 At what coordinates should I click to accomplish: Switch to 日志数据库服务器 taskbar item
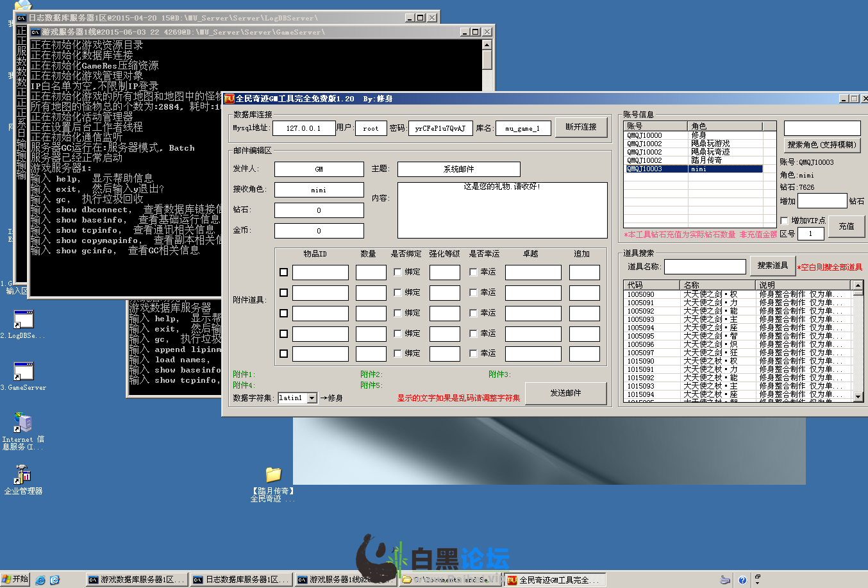(x=242, y=580)
